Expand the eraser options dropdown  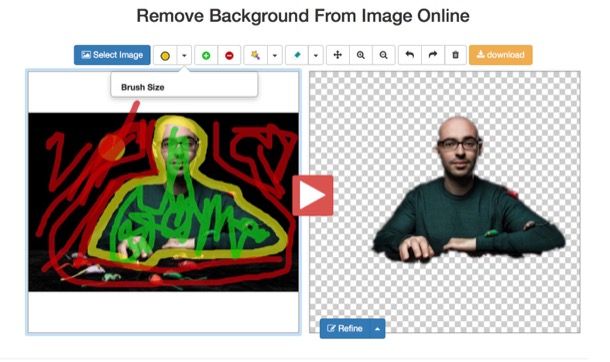(x=316, y=56)
